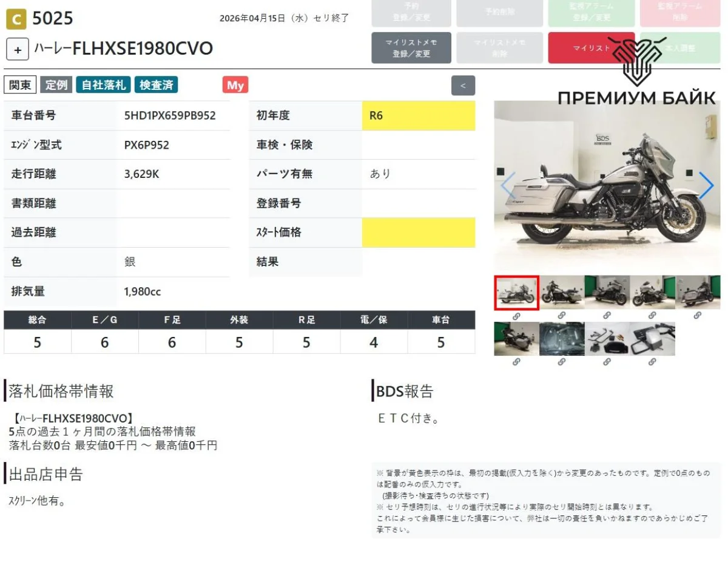Select the rear-view bike thumbnail in second row

click(x=516, y=339)
